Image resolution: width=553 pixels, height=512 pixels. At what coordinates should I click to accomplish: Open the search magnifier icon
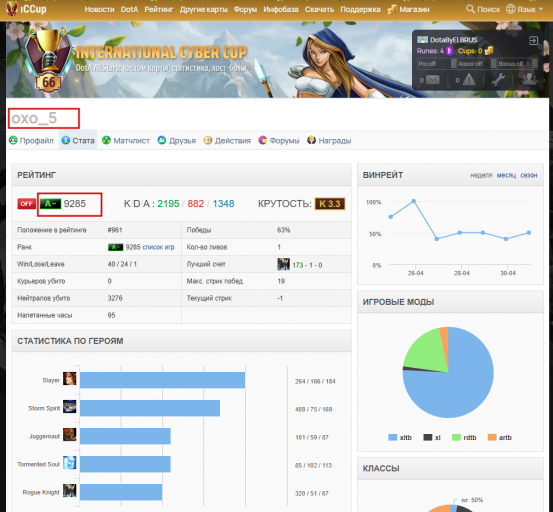tap(470, 9)
